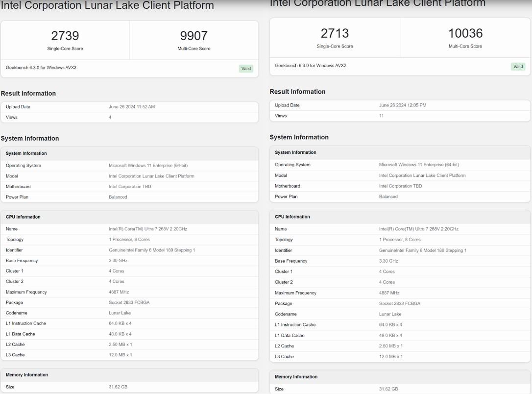Viewport: 532px width, 394px height.
Task: Click the right Codename Lunar Lake value
Action: click(390, 314)
